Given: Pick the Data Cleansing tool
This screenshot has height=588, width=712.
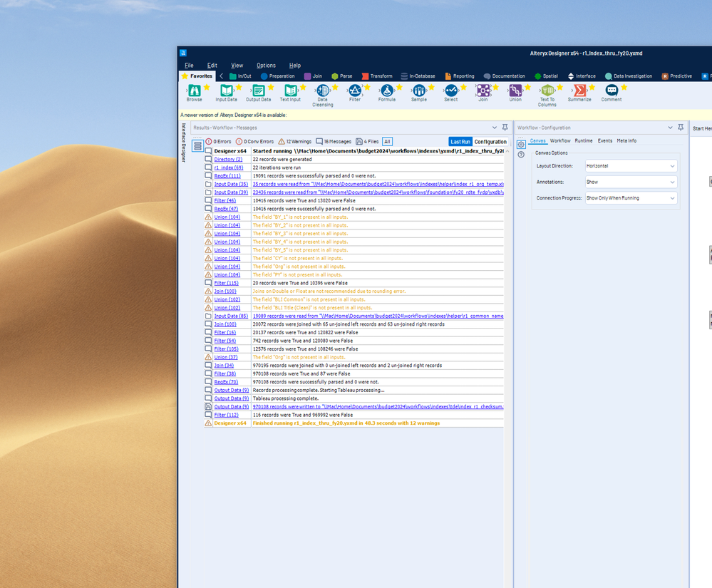Looking at the screenshot, I should [x=323, y=91].
